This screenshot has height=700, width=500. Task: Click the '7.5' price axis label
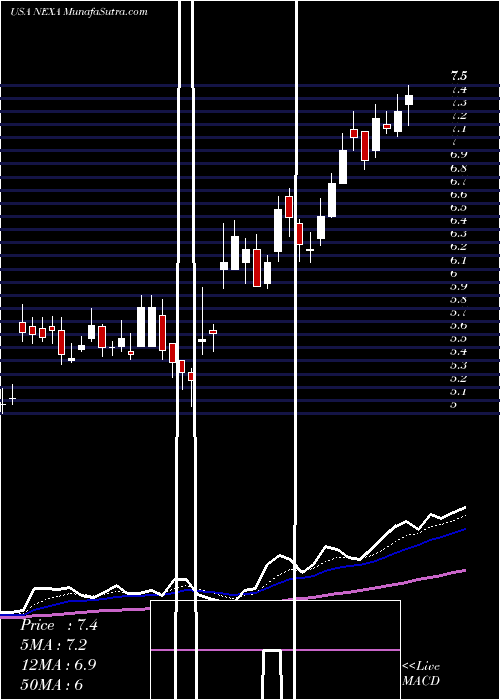point(458,75)
